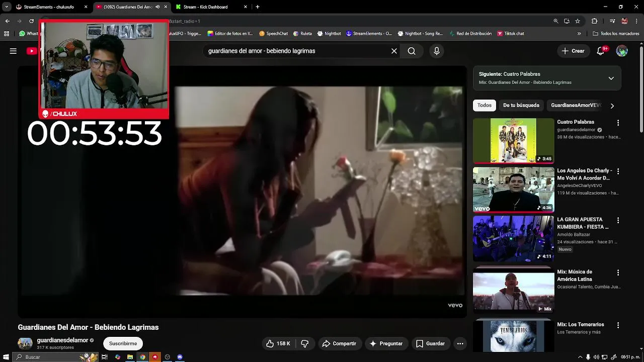Viewport: 644px width, 362px height.
Task: Mute the YouTube tab audio icon
Action: 157,7
